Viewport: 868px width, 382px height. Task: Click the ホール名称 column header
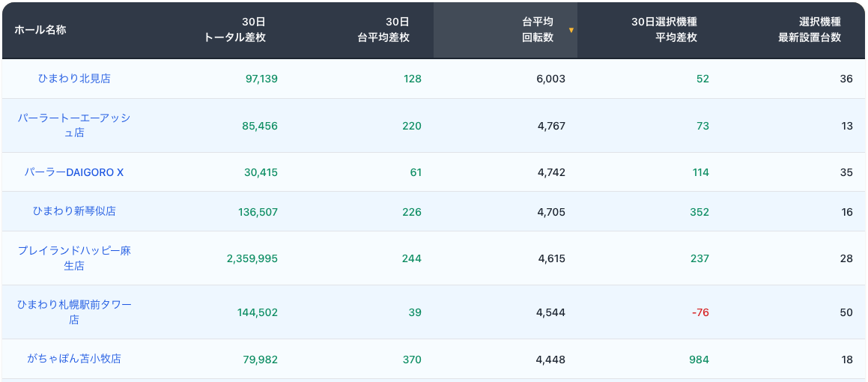(x=40, y=30)
